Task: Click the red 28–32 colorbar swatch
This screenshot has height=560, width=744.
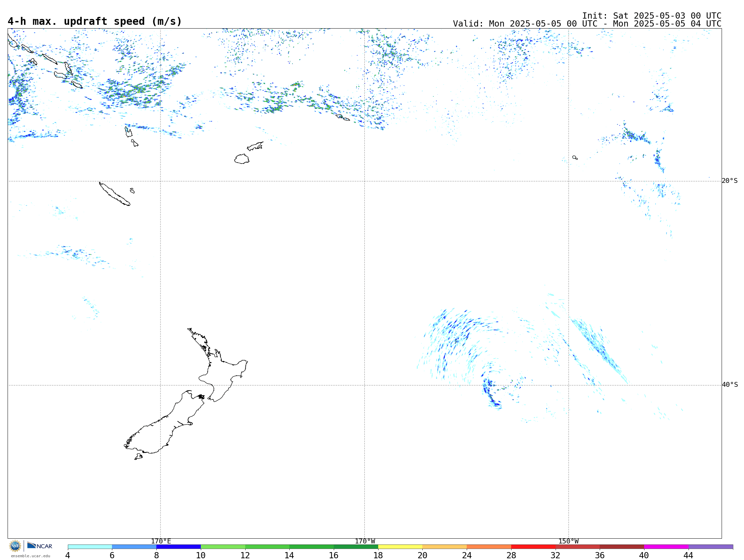Action: point(533,547)
